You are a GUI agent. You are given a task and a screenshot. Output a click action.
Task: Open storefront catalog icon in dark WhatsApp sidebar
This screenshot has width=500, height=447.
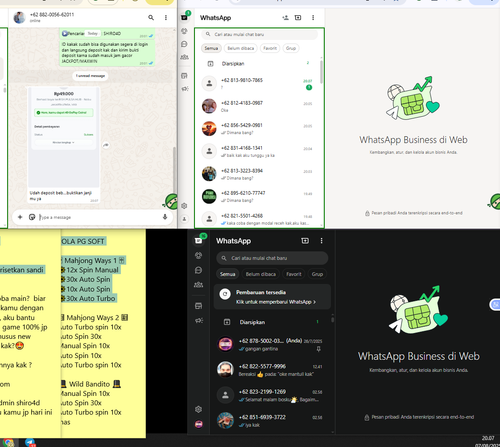point(199,306)
